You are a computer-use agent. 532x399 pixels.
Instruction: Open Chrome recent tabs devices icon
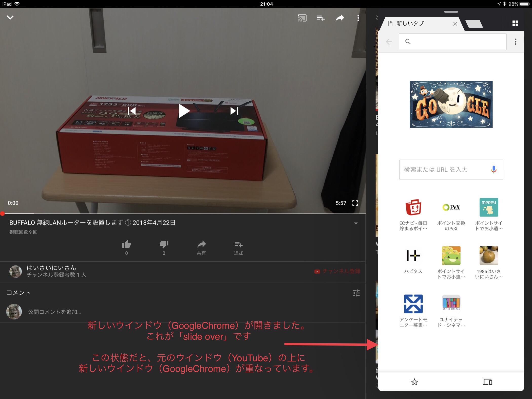487,382
